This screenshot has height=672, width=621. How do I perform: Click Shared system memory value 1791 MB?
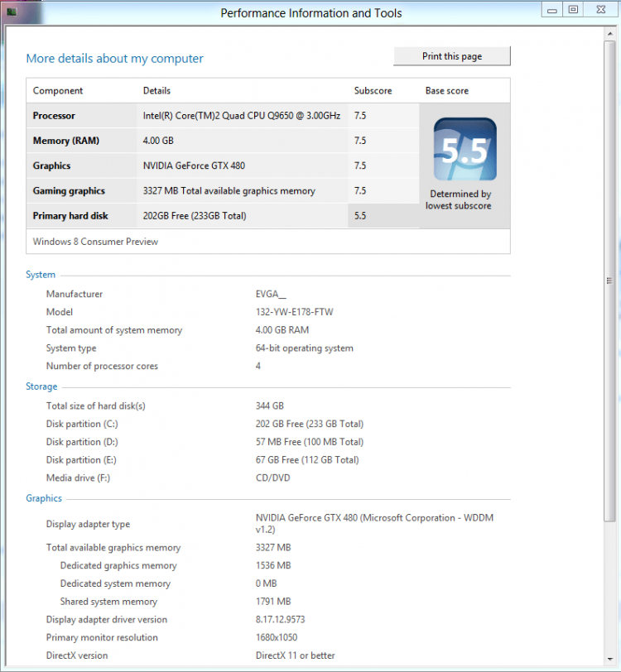(x=273, y=602)
